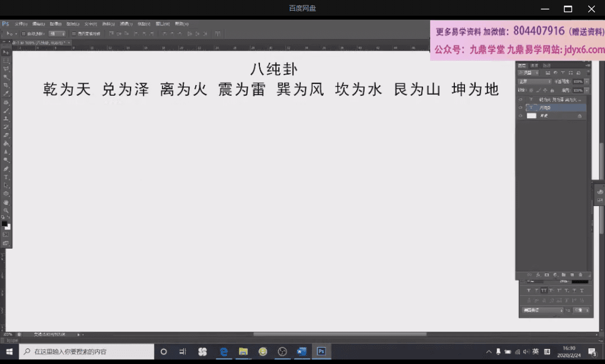Select the Zoom tool in toolbox
This screenshot has height=364, width=605.
tap(6, 211)
